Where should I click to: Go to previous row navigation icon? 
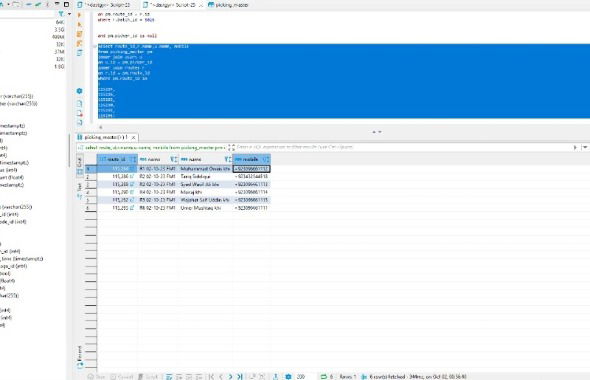(221, 377)
